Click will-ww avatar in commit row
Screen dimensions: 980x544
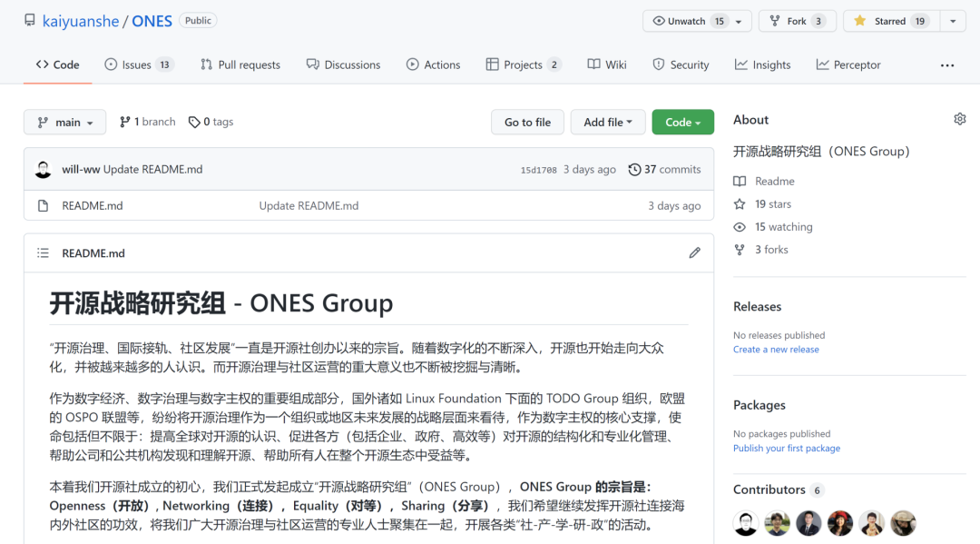coord(44,170)
